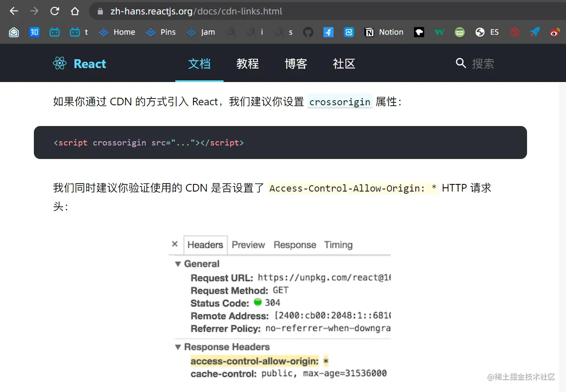
Task: Click the Request Method value GET
Action: [280, 291]
